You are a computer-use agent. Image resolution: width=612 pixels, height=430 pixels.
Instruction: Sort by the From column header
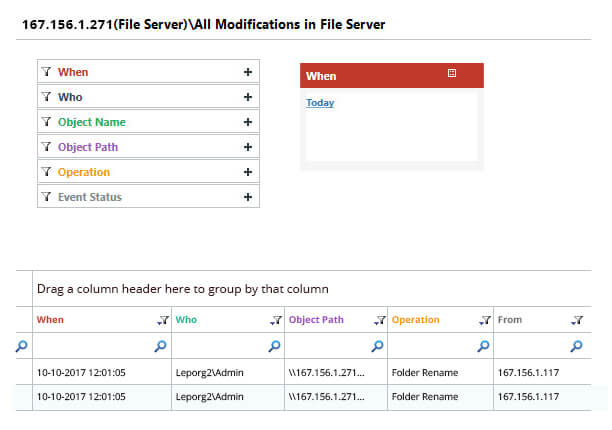pyautogui.click(x=510, y=320)
